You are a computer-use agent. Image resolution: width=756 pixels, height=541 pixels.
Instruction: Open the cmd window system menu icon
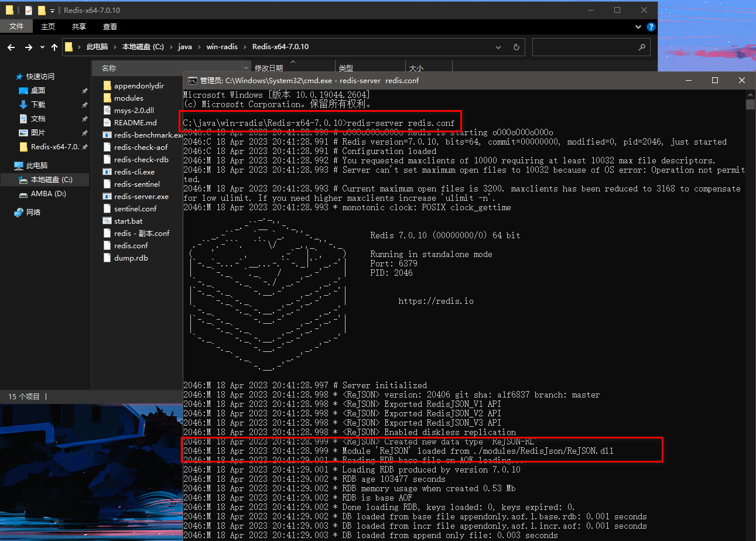(192, 80)
